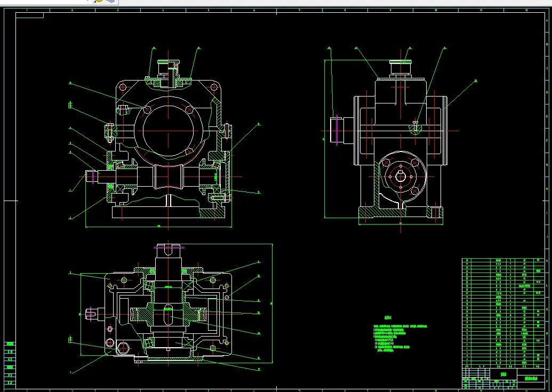Select the knurled breather cap atop side view
The image size is (552, 392).
pos(401,62)
